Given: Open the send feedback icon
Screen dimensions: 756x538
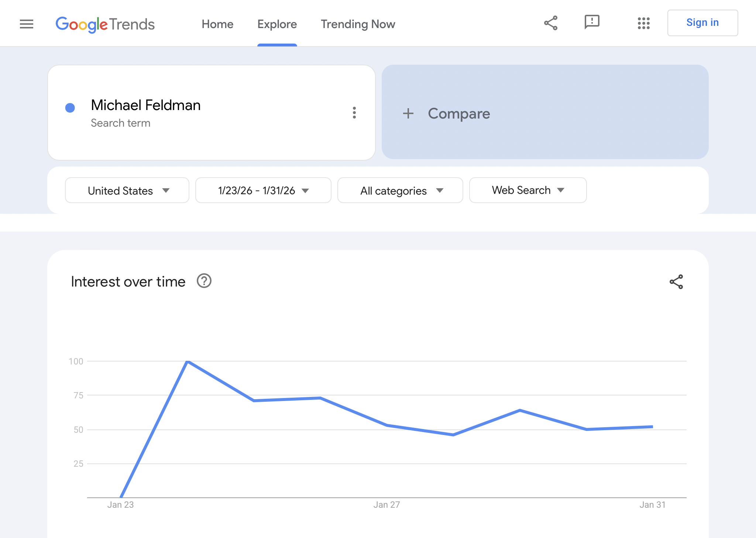Looking at the screenshot, I should coord(592,22).
